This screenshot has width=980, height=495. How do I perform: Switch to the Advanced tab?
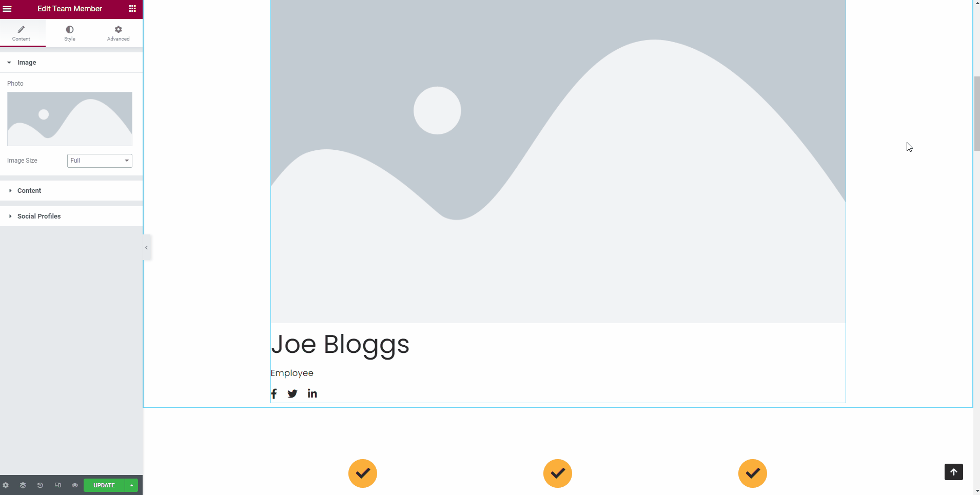pos(118,33)
